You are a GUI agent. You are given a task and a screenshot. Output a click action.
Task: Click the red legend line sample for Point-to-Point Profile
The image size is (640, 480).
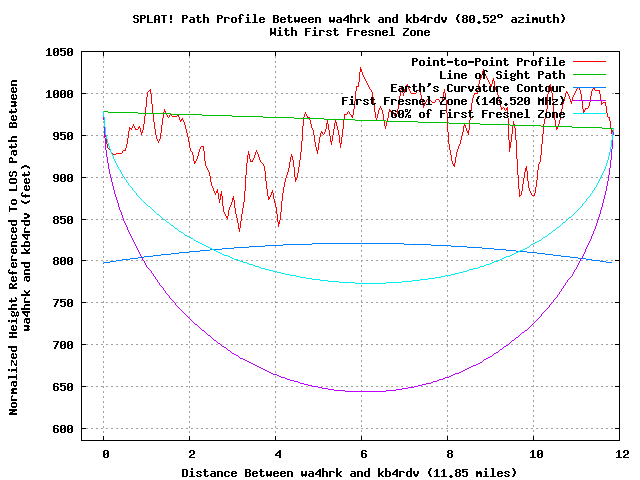click(x=589, y=62)
